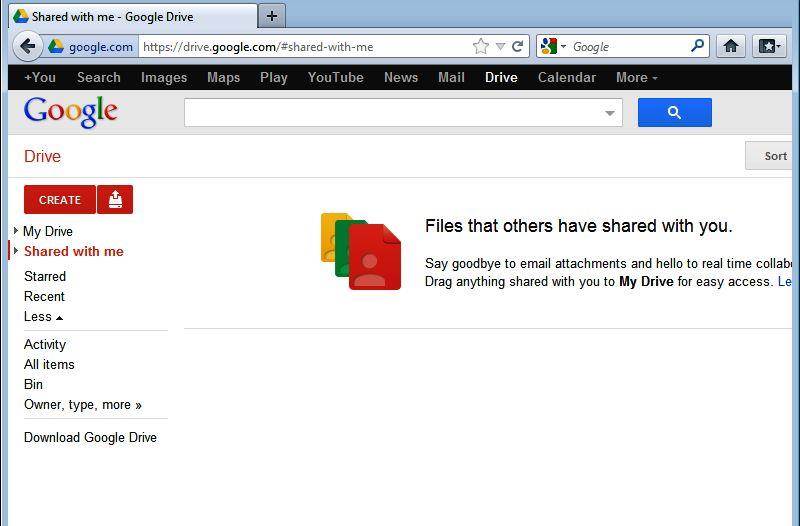Click the Google Drive site identity icon
The height and width of the screenshot is (526, 800).
pos(56,46)
